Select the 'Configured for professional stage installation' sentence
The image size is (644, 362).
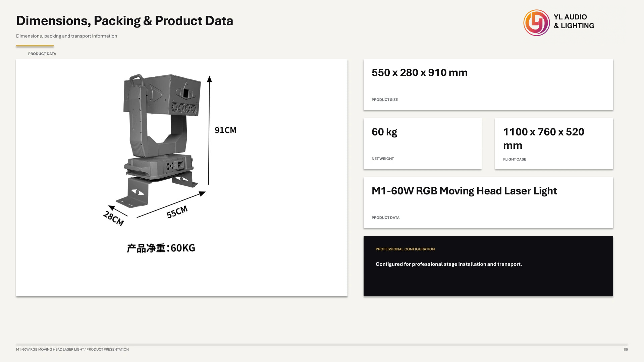448,264
